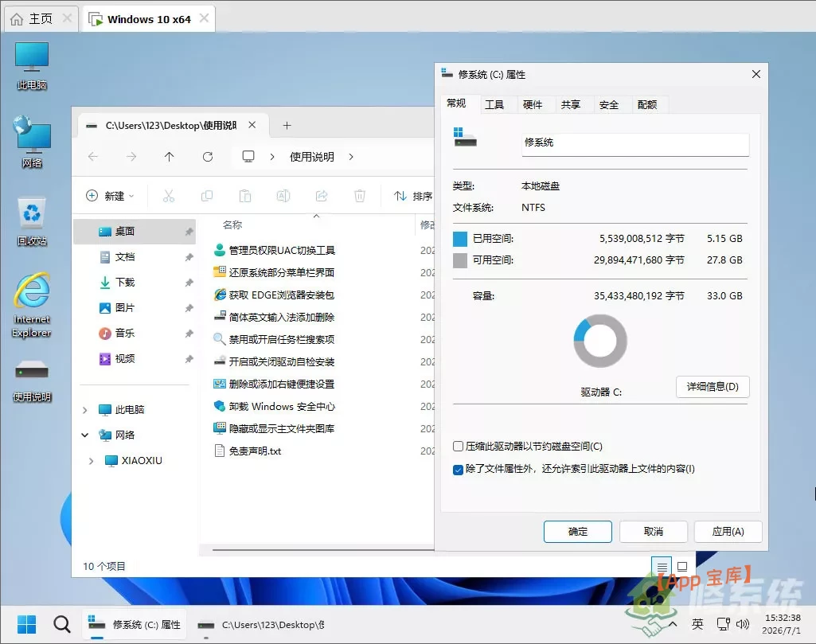Image resolution: width=816 pixels, height=644 pixels.
Task: Open the 网络 desktop icon
Action: tap(32, 142)
